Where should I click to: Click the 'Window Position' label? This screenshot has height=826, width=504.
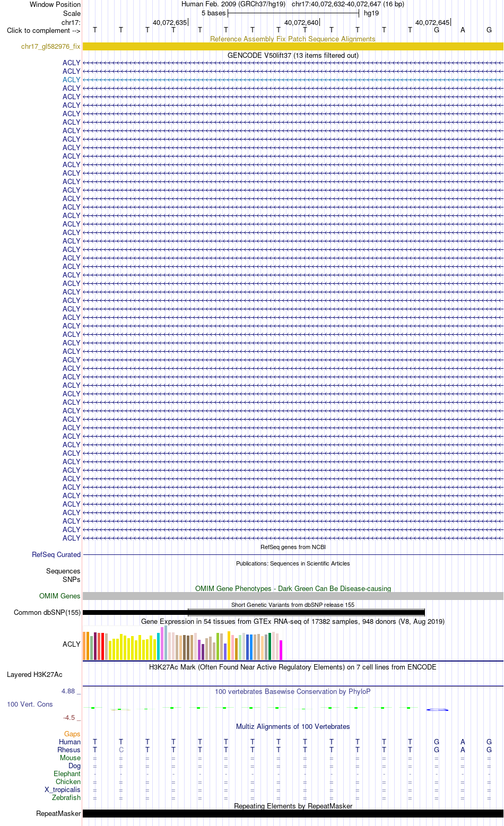coord(55,4)
